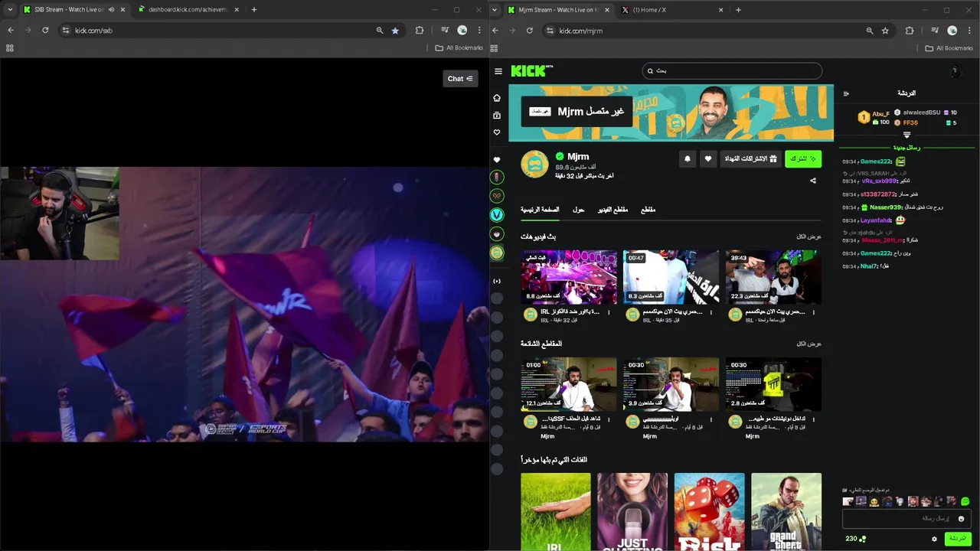Image resolution: width=980 pixels, height=551 pixels.
Task: Open chat settings gear icon
Action: (x=934, y=539)
